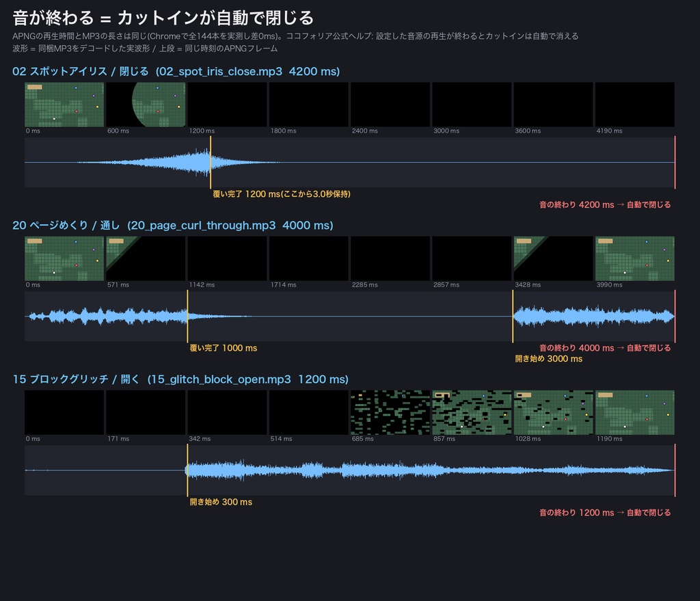
Task: Click the 20 ページめくり / 通し heading
Action: 173,226
